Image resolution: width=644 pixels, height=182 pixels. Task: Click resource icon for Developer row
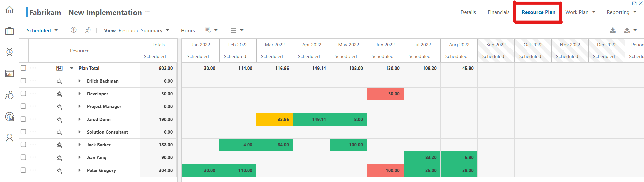[x=59, y=94]
